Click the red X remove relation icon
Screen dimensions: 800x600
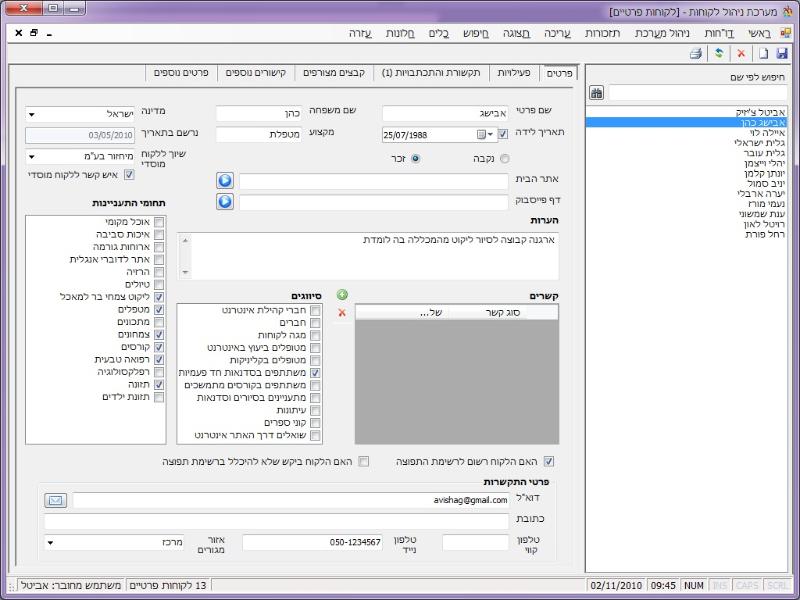(x=342, y=312)
